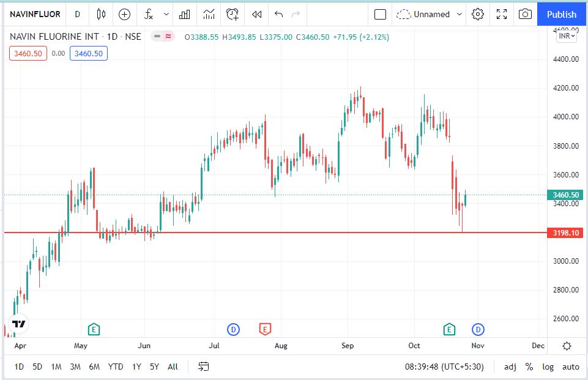The image size is (588, 380).
Task: Toggle the auto scale option
Action: 570,367
